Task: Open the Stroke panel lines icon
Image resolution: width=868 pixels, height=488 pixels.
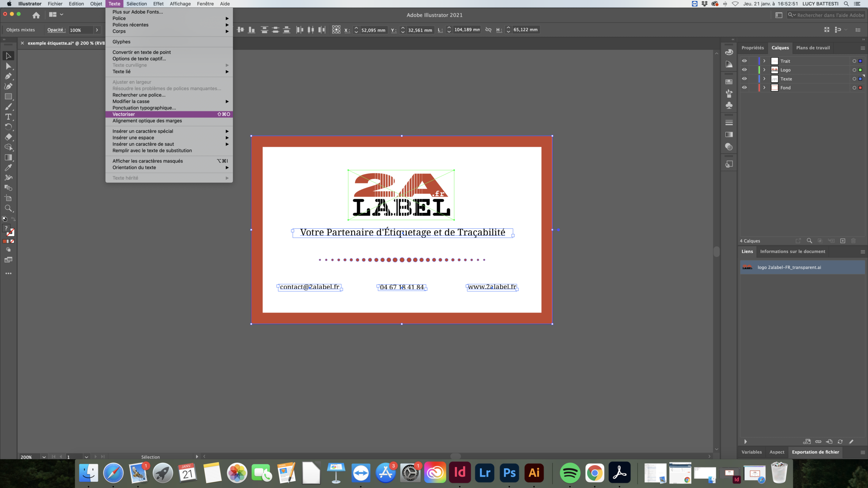Action: (729, 123)
